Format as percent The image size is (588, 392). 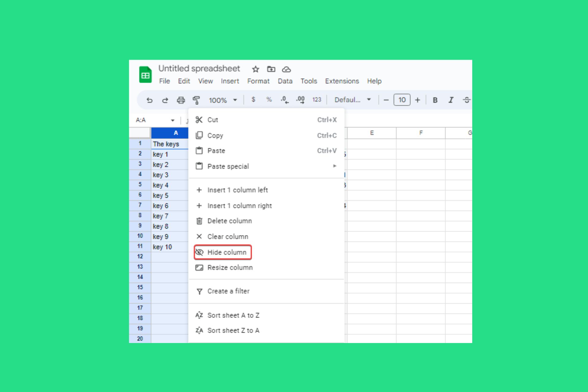click(x=269, y=100)
